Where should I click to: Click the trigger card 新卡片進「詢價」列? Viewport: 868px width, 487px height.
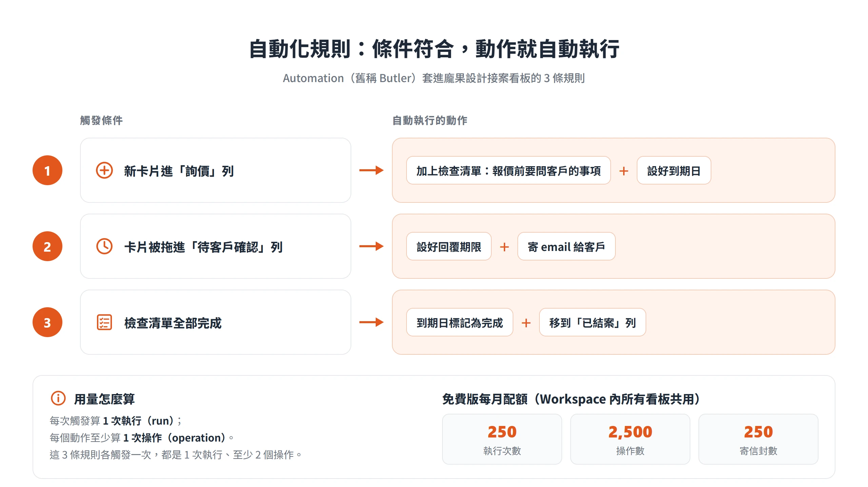pos(216,170)
